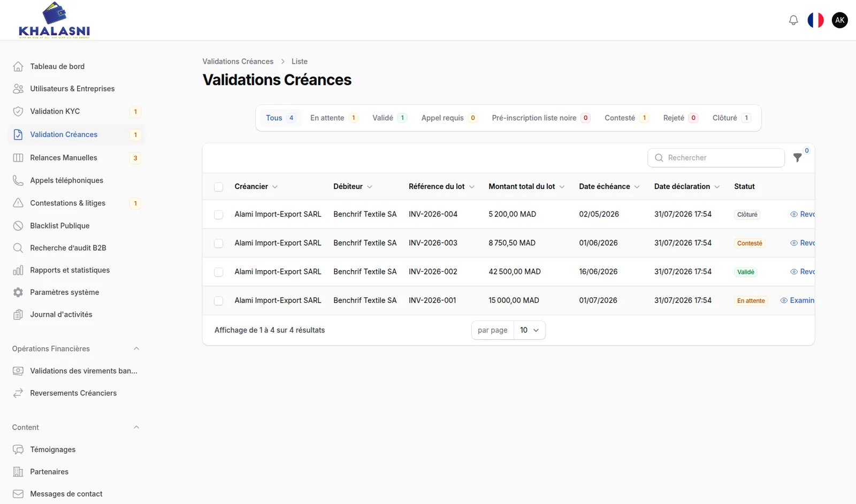This screenshot has width=856, height=504.
Task: Check the INV-2026-001 row checkbox
Action: [218, 301]
